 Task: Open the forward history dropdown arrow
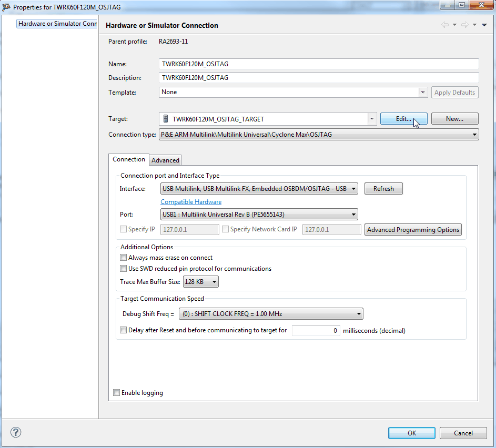[474, 25]
